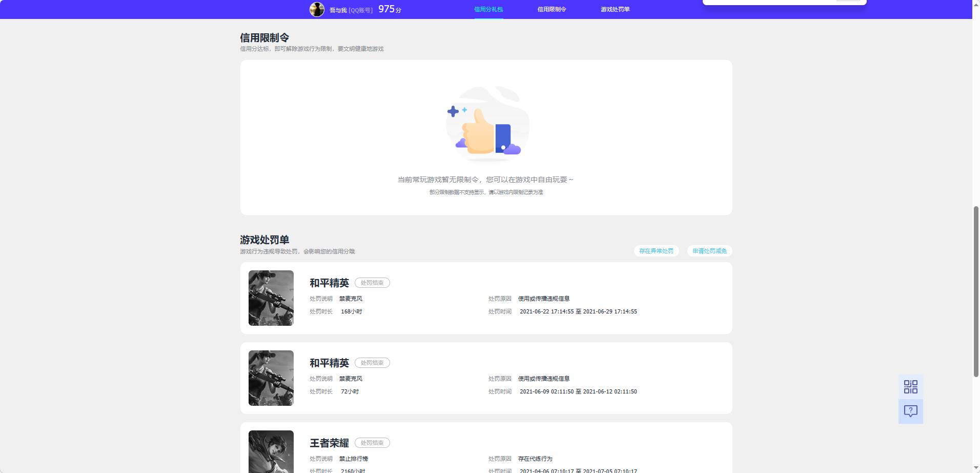The height and width of the screenshot is (473, 980).
Task: Switch to the 信用限制令 tab
Action: point(551,9)
